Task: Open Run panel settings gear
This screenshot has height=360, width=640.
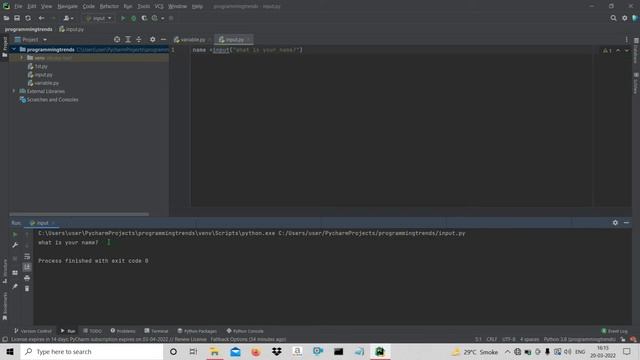Action: pos(615,223)
